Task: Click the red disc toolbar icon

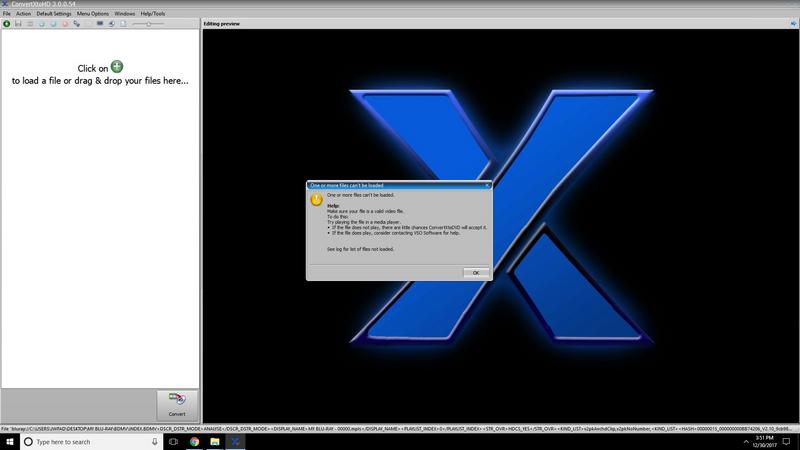Action: pyautogui.click(x=65, y=23)
